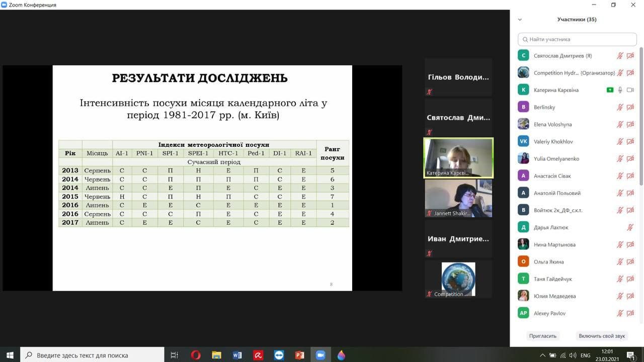Click the Пригласить button
Viewport: 644px width, 362px height.
coord(542,336)
